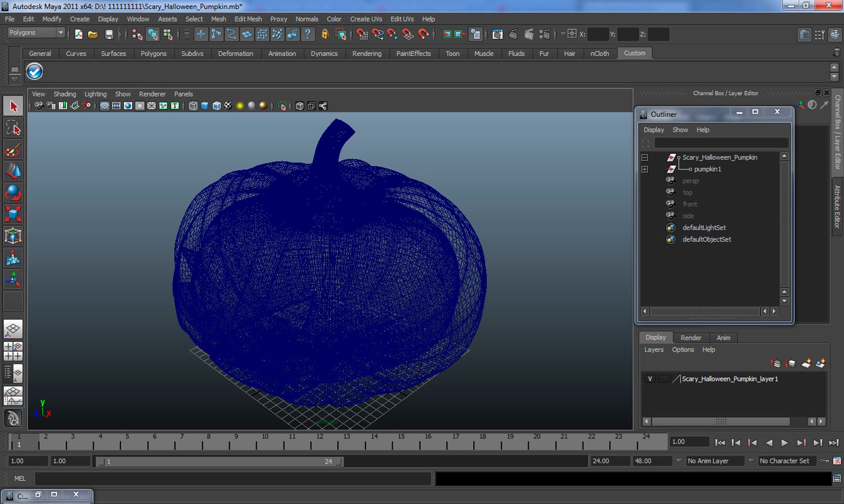Open the render view clapper icon
This screenshot has width=844, height=504.
click(498, 34)
